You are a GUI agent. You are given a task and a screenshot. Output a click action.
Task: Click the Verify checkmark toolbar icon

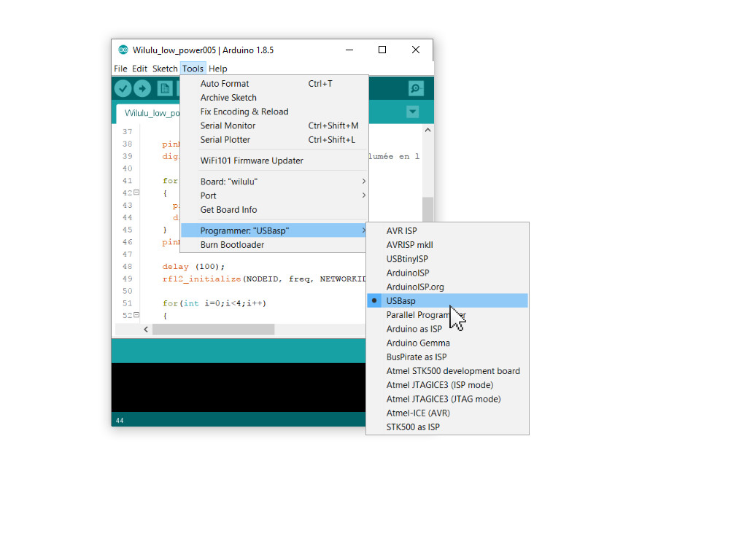(x=123, y=88)
